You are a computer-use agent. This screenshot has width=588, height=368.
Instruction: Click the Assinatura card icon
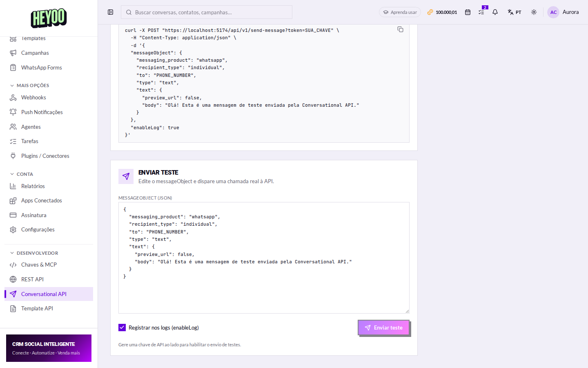13,215
